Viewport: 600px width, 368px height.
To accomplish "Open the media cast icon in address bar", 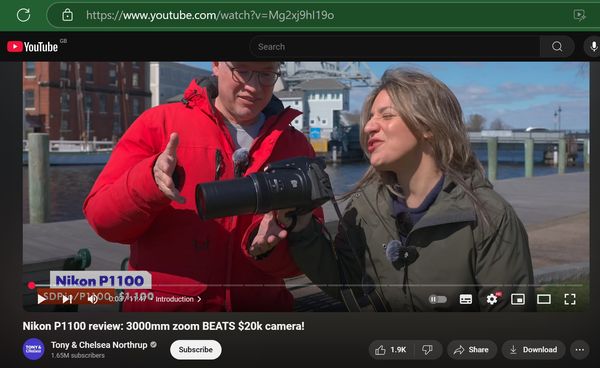I will coord(579,15).
